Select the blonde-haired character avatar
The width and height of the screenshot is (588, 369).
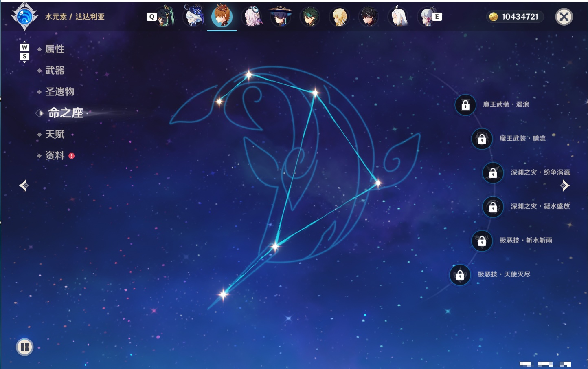(x=339, y=16)
